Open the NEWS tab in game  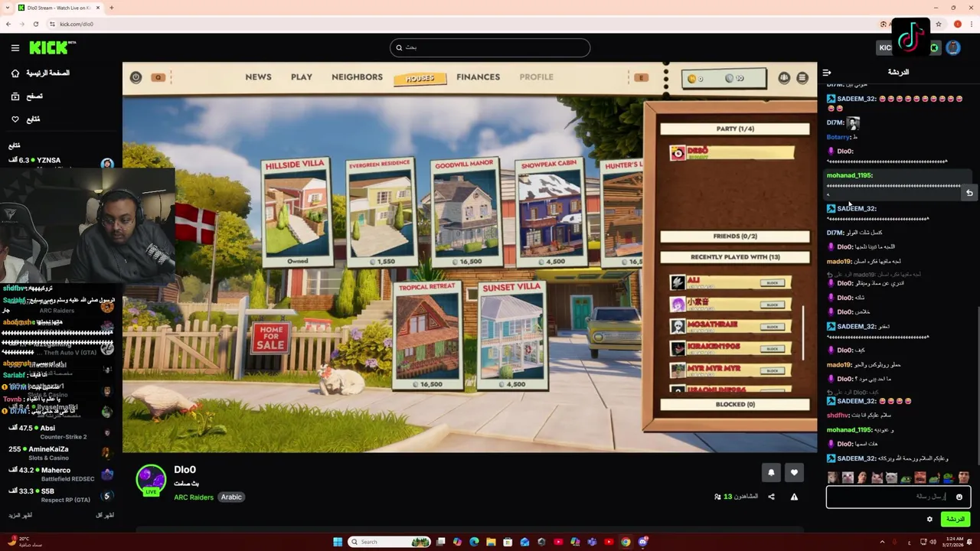(258, 77)
